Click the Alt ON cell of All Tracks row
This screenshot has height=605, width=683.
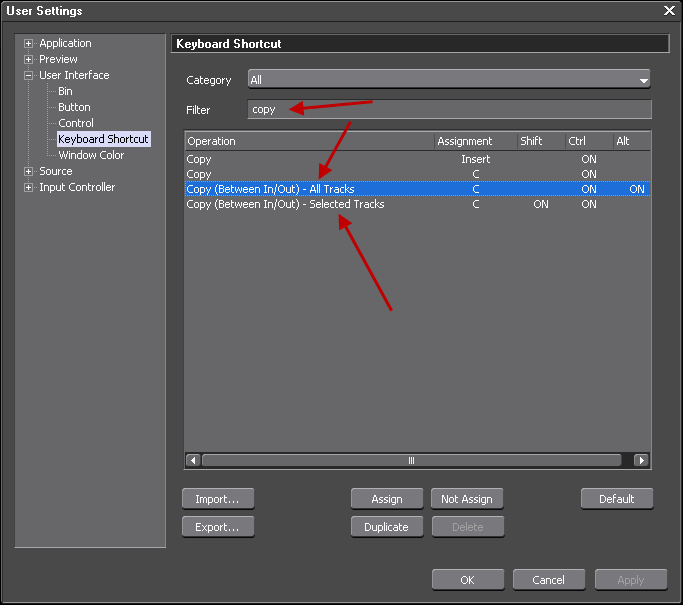click(x=637, y=189)
